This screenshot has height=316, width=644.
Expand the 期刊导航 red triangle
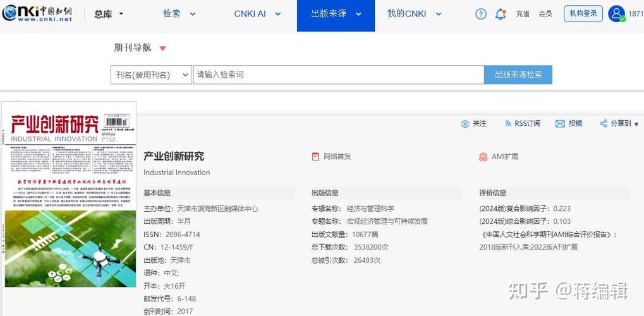[162, 49]
